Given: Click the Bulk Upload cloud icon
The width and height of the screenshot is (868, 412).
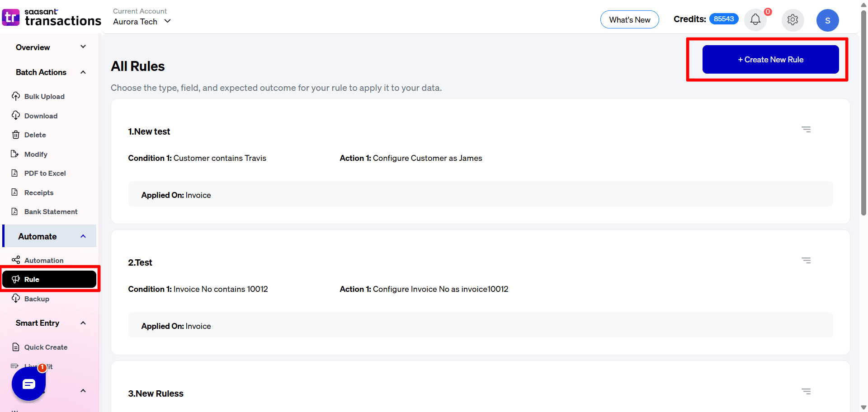Looking at the screenshot, I should coord(16,96).
